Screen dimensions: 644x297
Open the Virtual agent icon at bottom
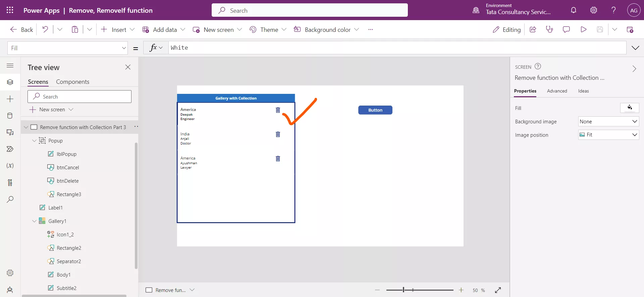click(10, 290)
